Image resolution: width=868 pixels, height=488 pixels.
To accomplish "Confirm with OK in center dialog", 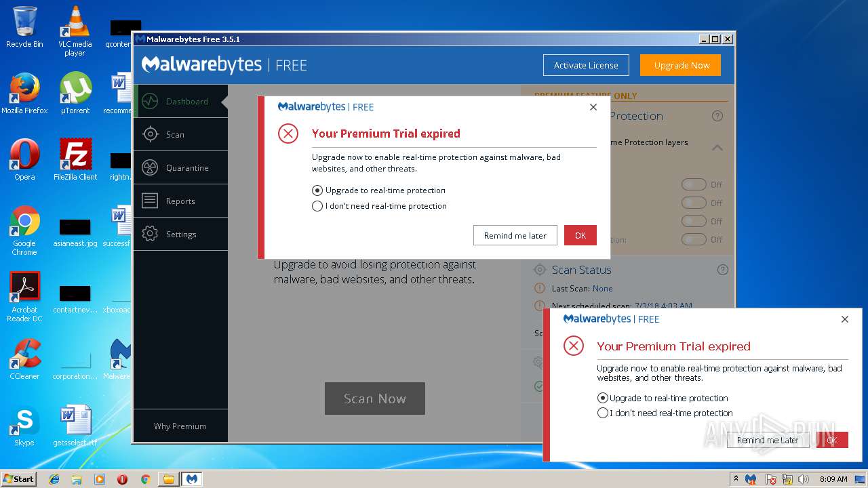I will pos(580,235).
